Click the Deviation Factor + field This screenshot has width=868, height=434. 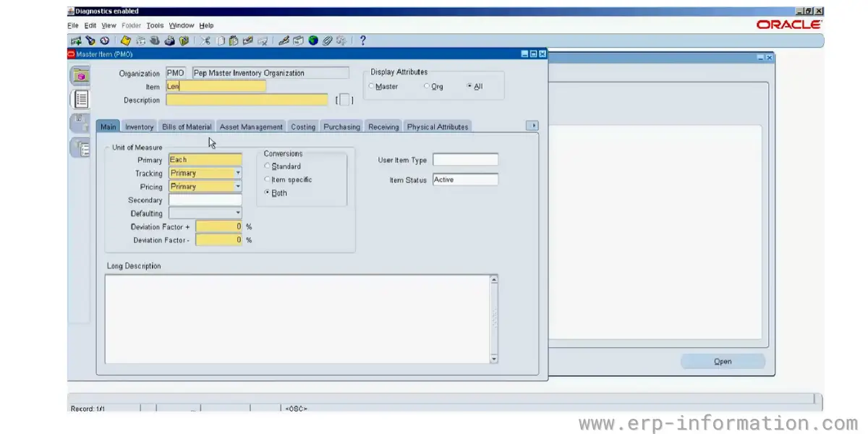point(219,226)
